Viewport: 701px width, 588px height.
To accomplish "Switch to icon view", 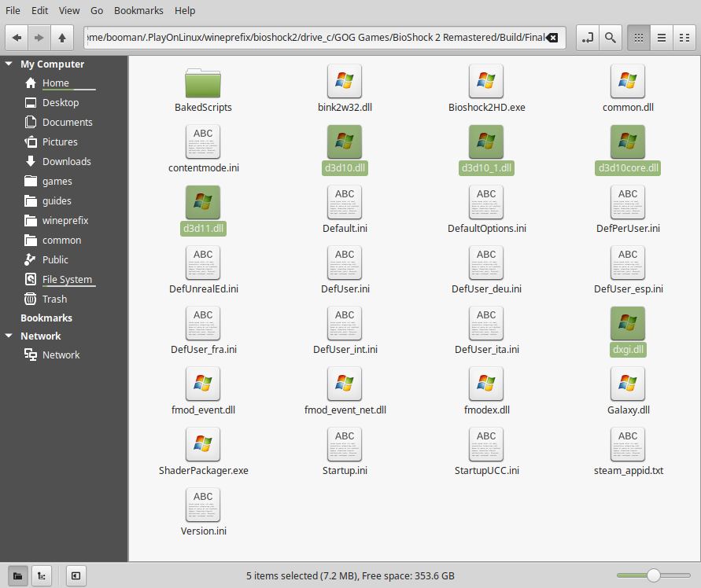I will tap(639, 38).
